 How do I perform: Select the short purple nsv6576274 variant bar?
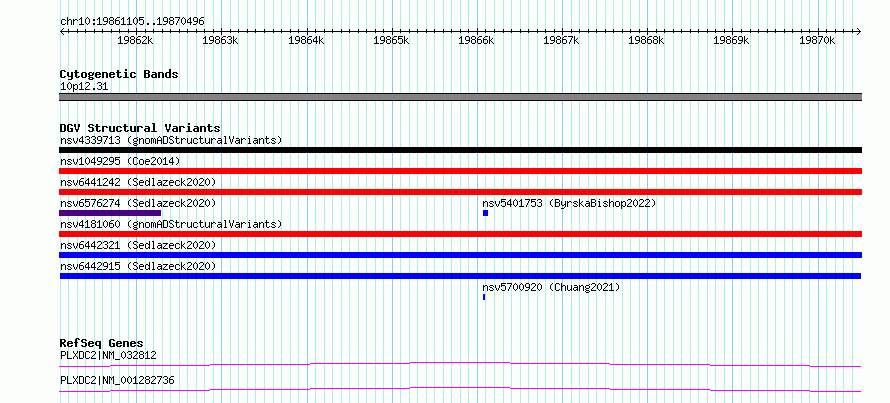[x=110, y=213]
